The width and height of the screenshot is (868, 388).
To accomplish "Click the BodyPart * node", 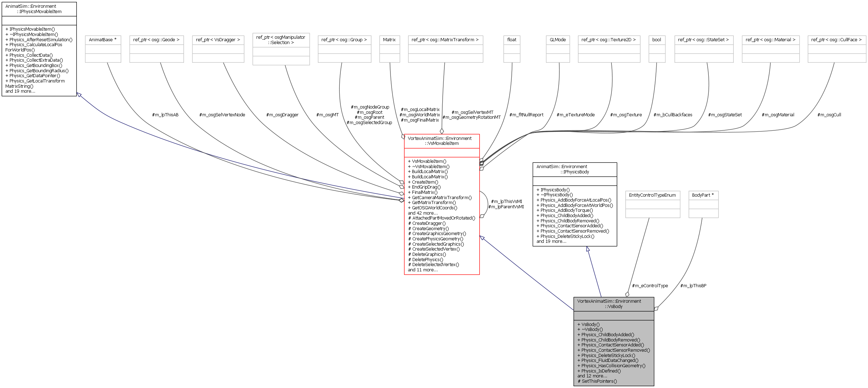I will (x=703, y=204).
